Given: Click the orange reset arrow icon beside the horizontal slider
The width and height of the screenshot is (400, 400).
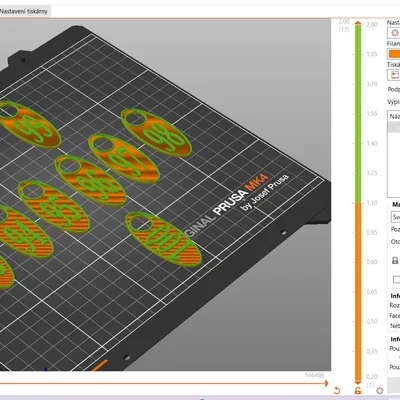Looking at the screenshot, I should coord(337,390).
